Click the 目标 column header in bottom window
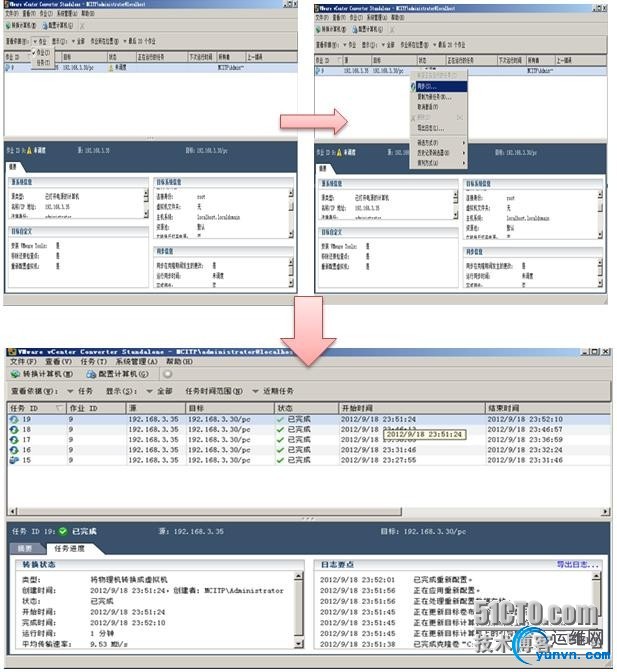This screenshot has width=617, height=672. point(230,408)
